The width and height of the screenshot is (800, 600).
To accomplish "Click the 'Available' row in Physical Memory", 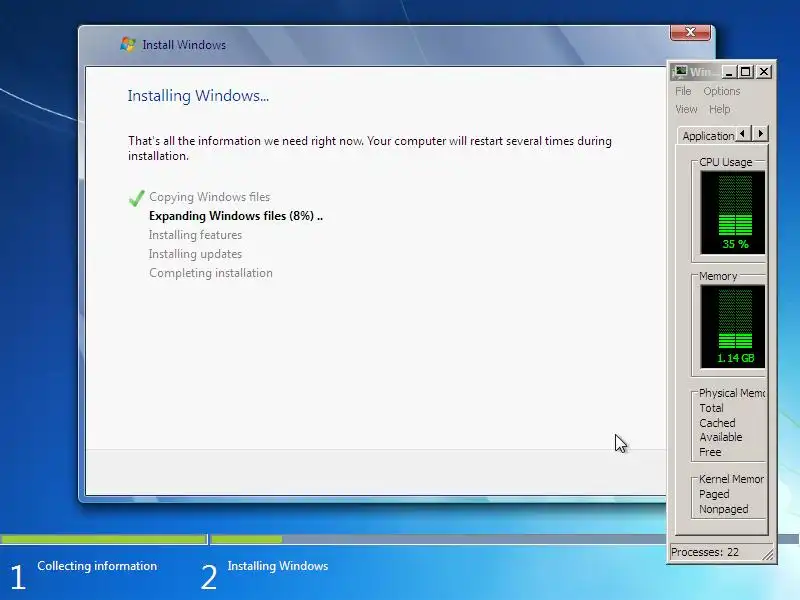I will [x=721, y=437].
